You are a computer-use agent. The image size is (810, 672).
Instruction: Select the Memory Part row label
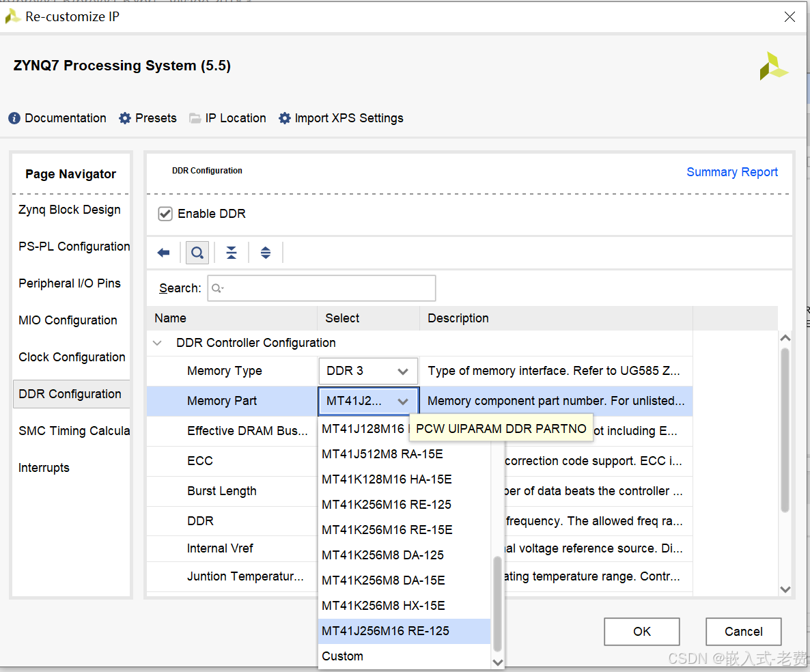coord(221,401)
